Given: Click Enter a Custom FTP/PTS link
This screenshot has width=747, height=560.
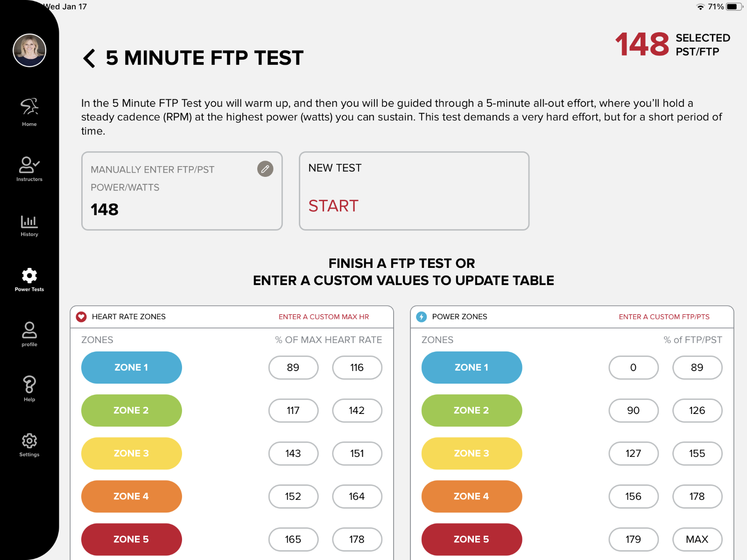Looking at the screenshot, I should (664, 317).
